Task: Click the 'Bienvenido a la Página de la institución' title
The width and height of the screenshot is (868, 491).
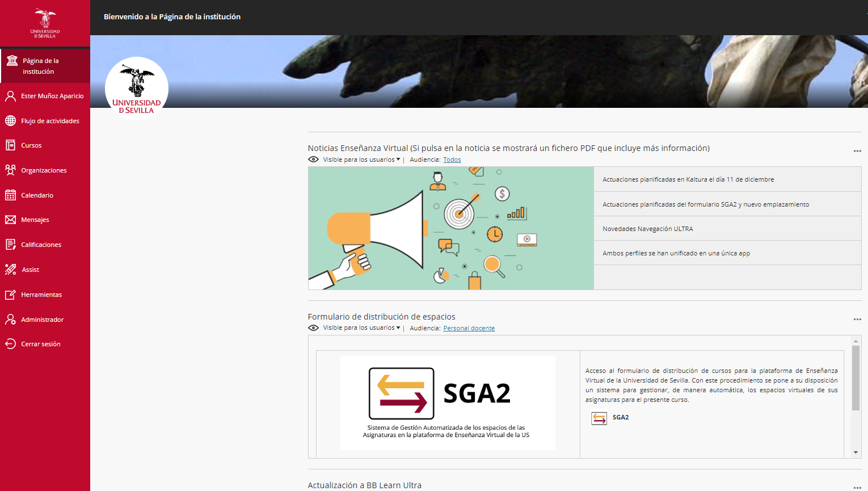Action: [x=172, y=17]
